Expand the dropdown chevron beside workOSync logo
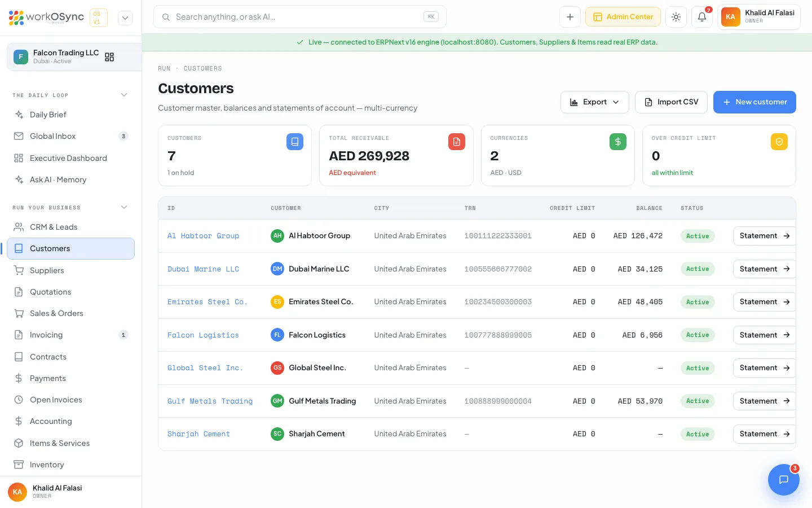 point(125,17)
